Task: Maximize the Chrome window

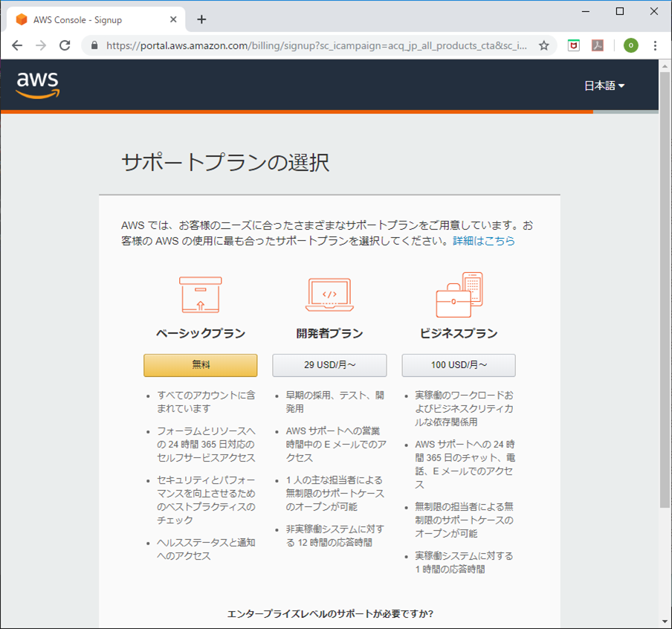Action: point(620,12)
